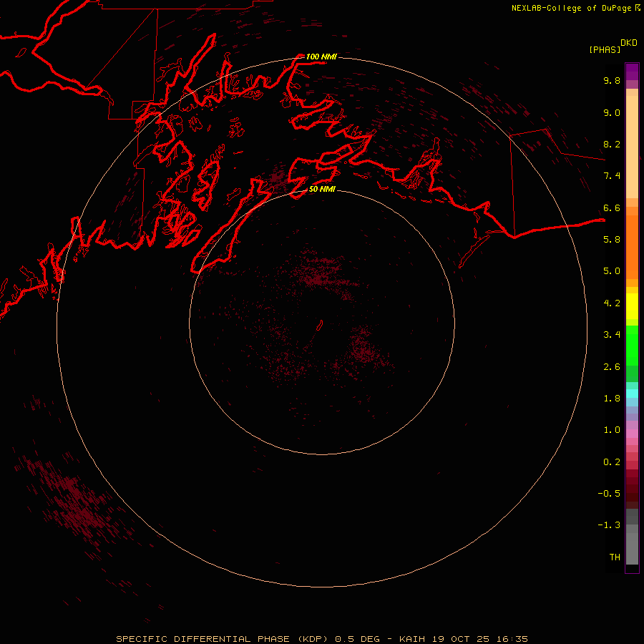Pick the purple band on the color scale
Viewport: 644px width, 644px height.
click(x=632, y=72)
